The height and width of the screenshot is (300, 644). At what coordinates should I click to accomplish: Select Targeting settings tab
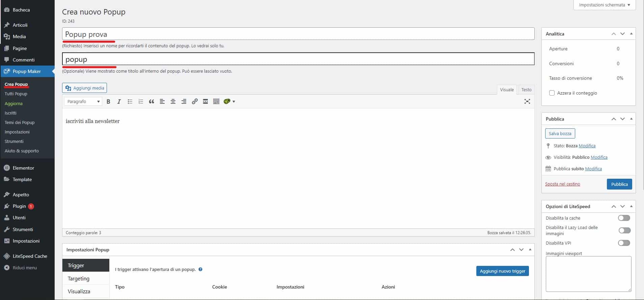tap(86, 278)
